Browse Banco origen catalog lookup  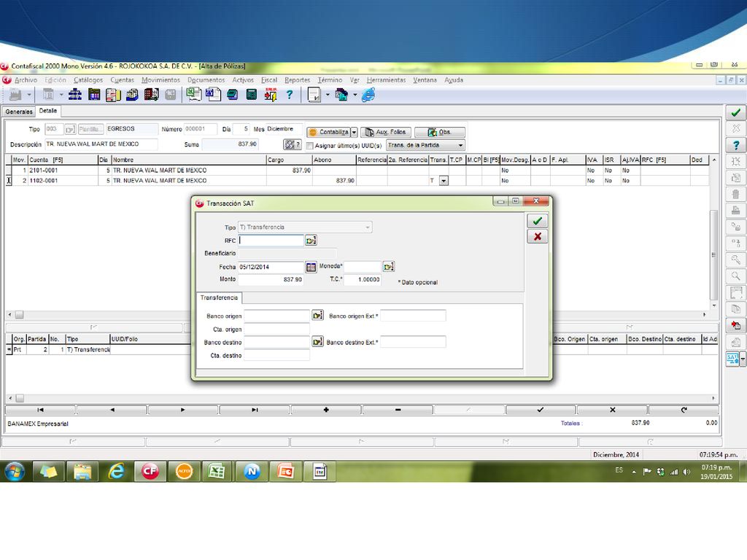pos(317,315)
